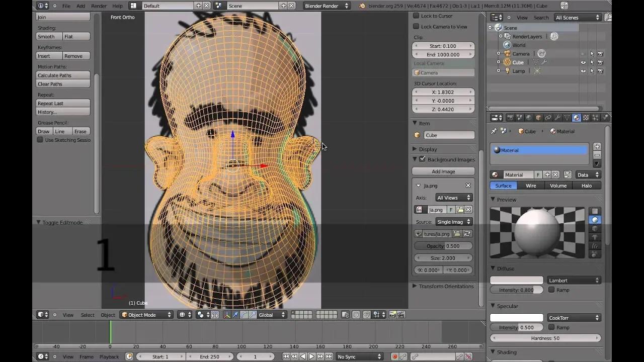Viewport: 644px width, 362px height.
Task: Open the Modifiers properties tab
Action: (557, 117)
